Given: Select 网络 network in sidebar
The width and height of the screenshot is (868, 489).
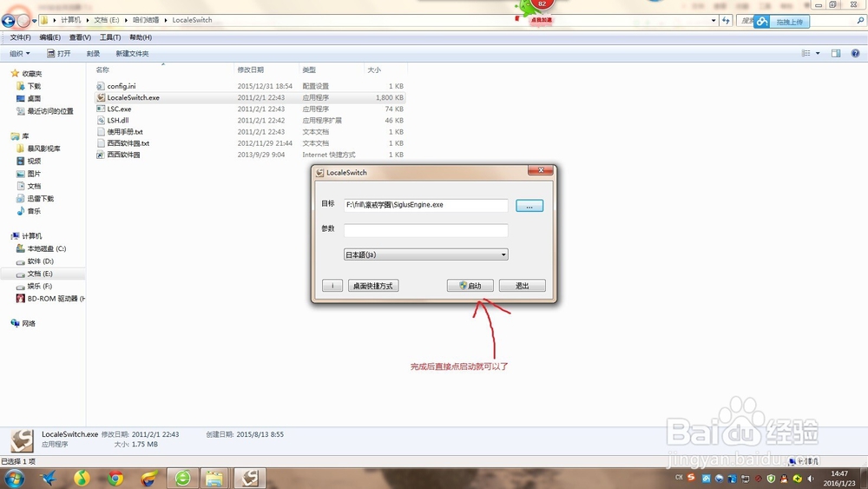Looking at the screenshot, I should click(x=29, y=323).
